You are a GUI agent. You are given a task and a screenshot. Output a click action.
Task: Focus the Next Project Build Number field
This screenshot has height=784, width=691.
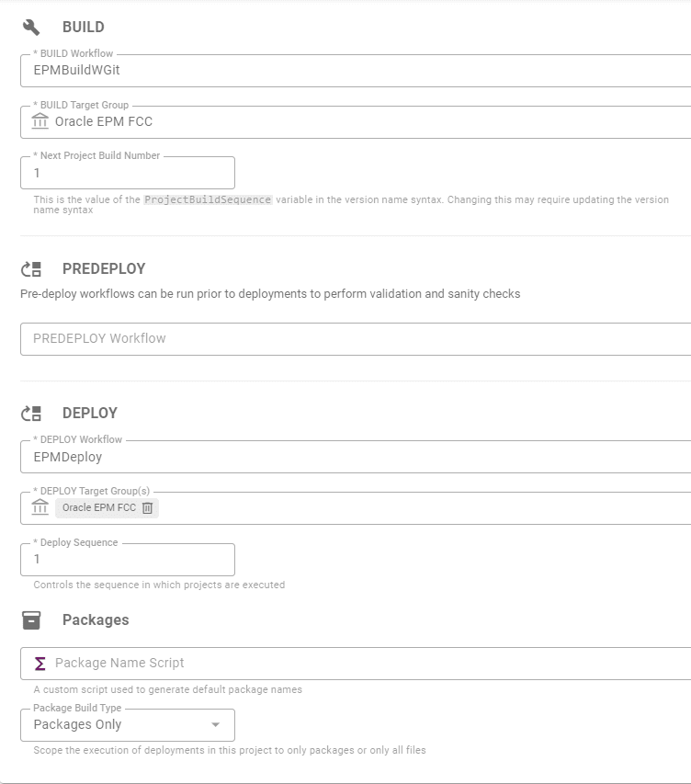(x=128, y=173)
